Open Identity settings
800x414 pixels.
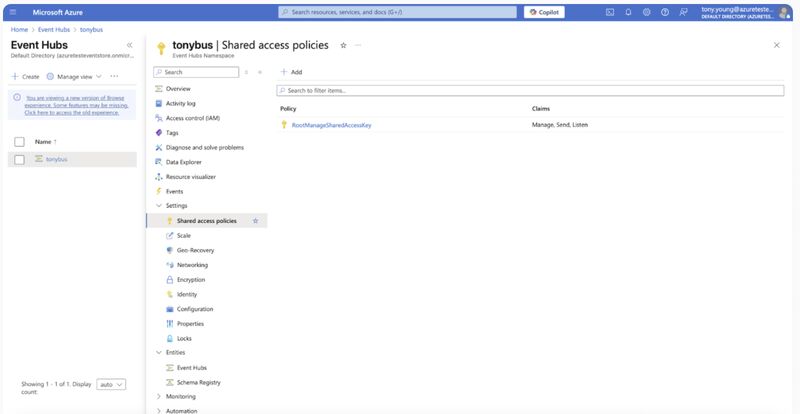click(x=187, y=295)
